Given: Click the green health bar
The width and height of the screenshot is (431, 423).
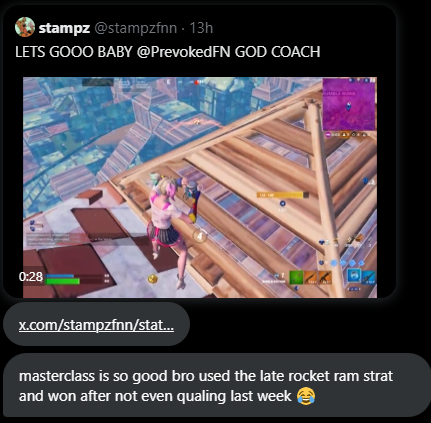Looking at the screenshot, I should (63, 282).
